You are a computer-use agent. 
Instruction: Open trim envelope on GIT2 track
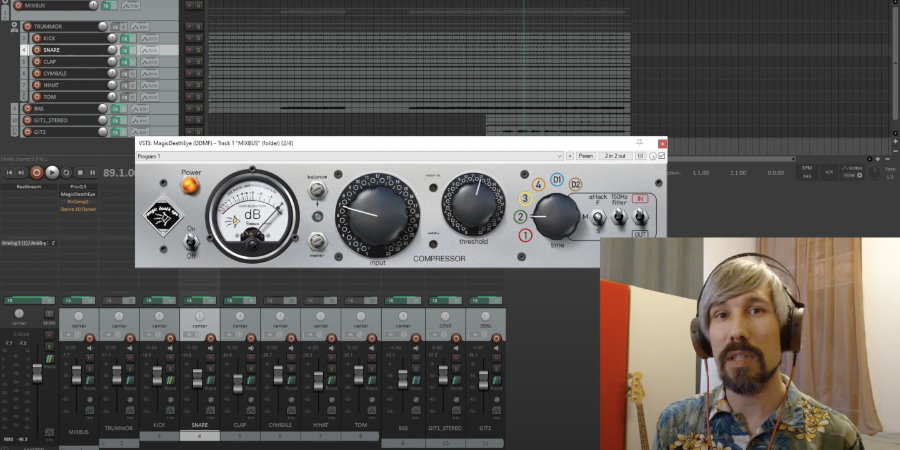pyautogui.click(x=139, y=132)
